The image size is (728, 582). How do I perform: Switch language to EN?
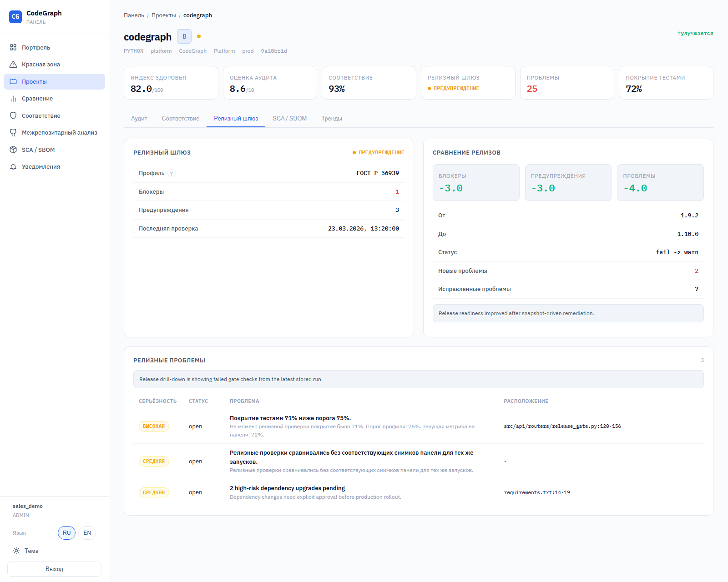[87, 533]
